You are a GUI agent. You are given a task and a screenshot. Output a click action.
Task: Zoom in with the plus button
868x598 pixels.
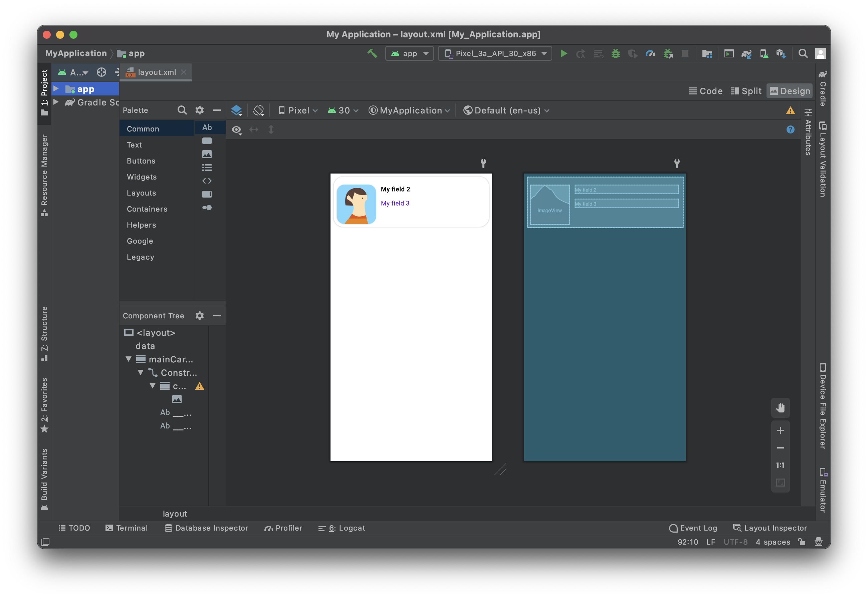780,430
